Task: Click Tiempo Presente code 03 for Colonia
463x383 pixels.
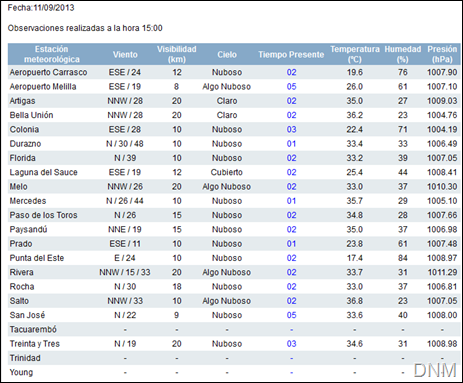Action: 291,129
